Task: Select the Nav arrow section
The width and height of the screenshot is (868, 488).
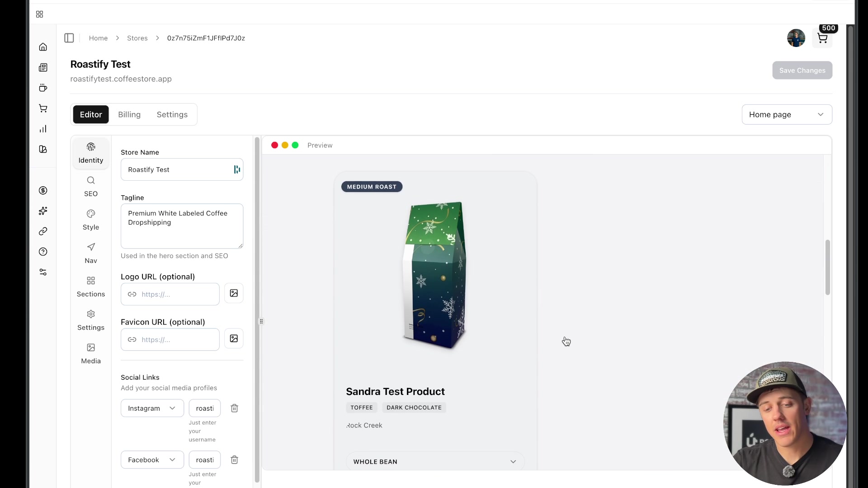Action: click(91, 253)
